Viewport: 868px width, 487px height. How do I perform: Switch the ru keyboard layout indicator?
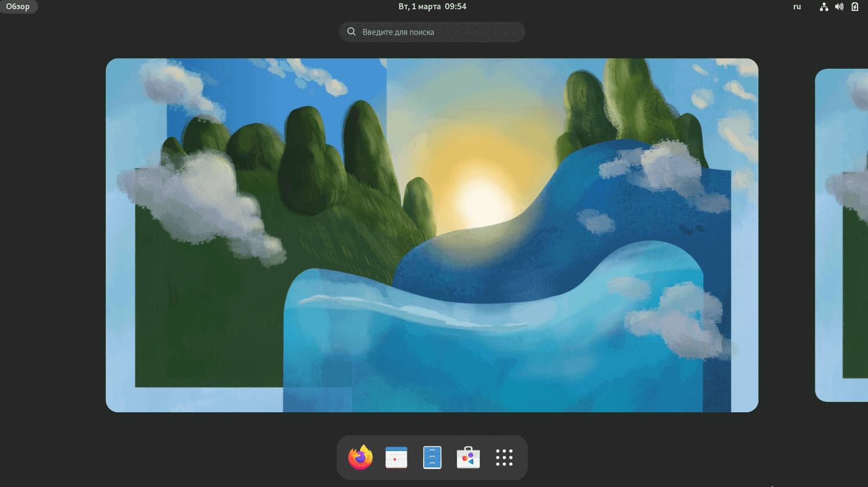(797, 6)
